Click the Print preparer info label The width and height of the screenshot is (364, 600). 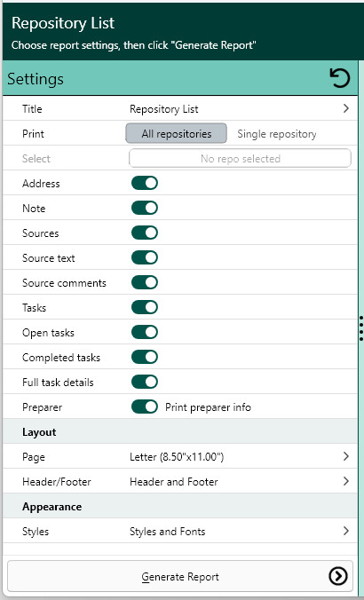tap(208, 407)
